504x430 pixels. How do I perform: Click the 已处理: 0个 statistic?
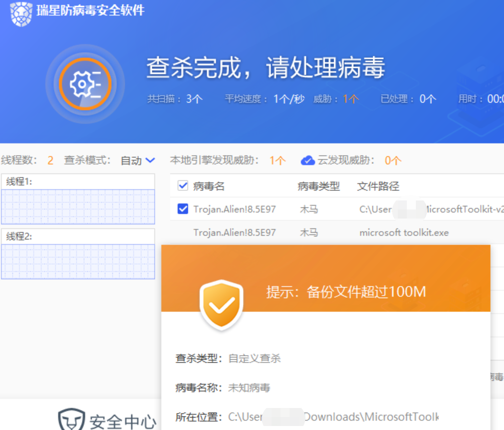point(408,99)
